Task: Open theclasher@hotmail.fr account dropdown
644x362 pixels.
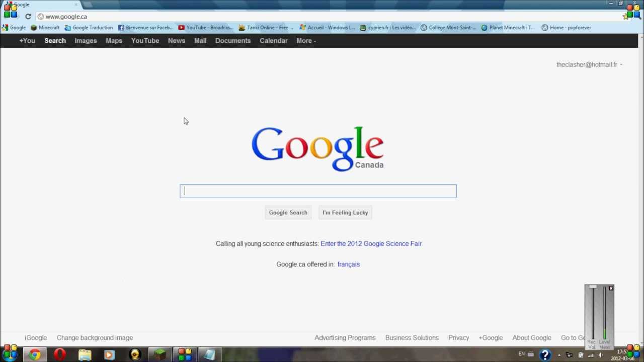Action: coord(589,64)
